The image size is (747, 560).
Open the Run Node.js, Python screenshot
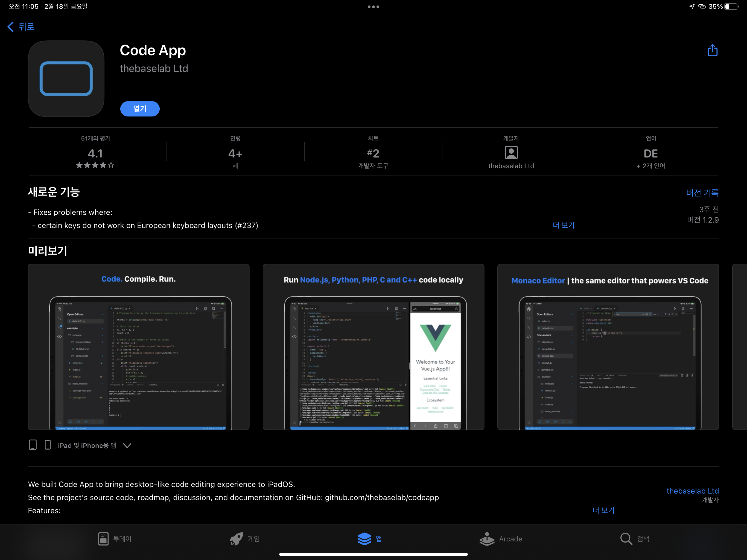(x=373, y=347)
